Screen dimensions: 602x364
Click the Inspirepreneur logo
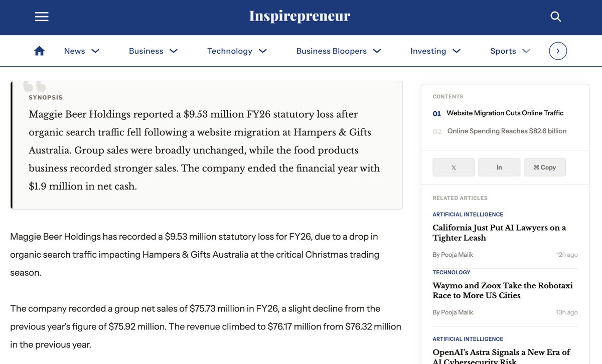point(300,16)
